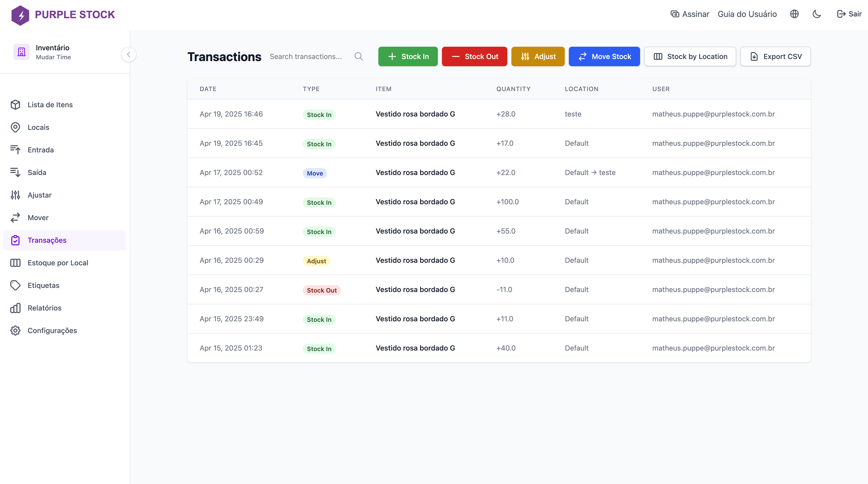Select the Mover arrows icon
The image size is (868, 484).
point(15,218)
